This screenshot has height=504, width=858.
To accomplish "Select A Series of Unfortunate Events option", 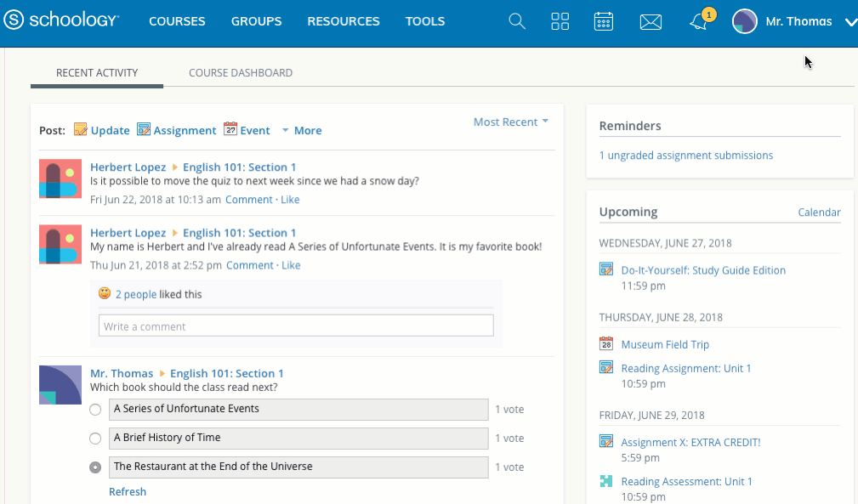I will coord(96,410).
